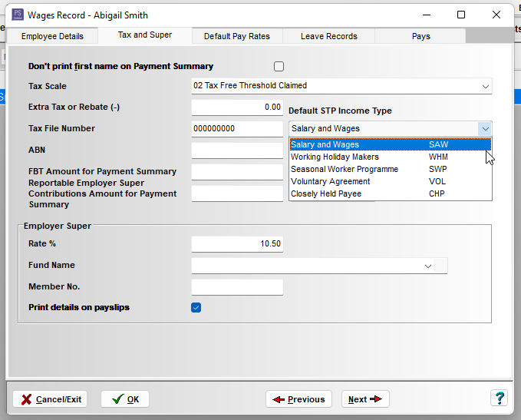Click the Tax File Number field

pos(236,129)
